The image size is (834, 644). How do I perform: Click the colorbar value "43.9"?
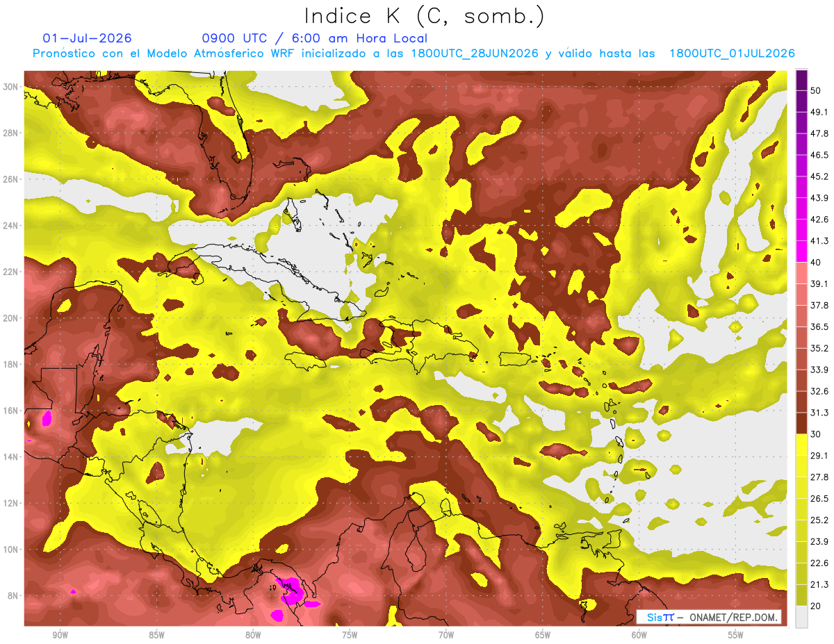pyautogui.click(x=819, y=198)
